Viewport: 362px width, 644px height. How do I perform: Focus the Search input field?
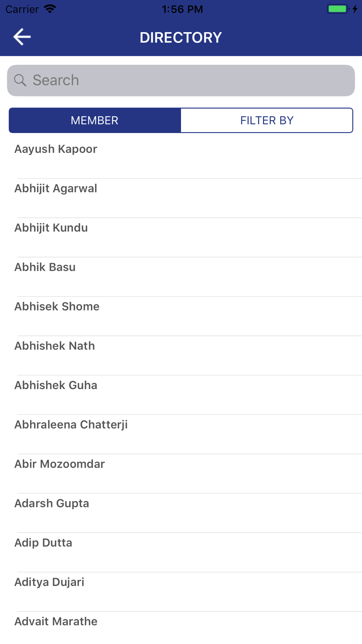tap(181, 80)
